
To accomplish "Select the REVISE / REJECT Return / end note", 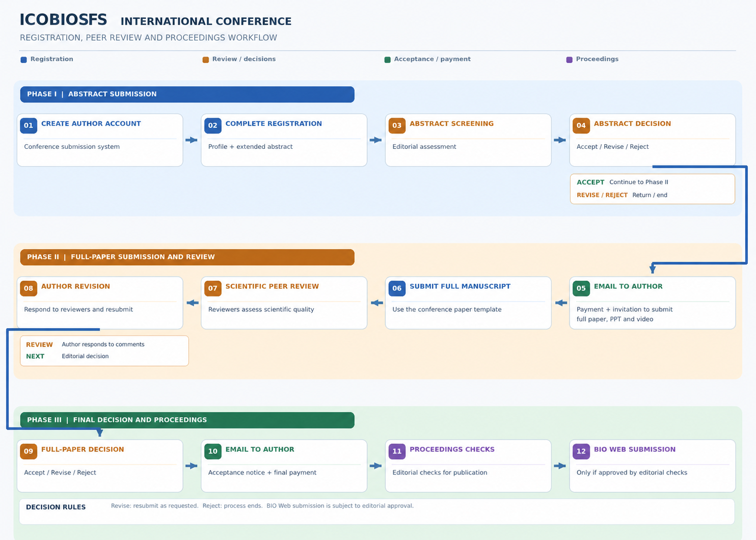I will coord(622,195).
